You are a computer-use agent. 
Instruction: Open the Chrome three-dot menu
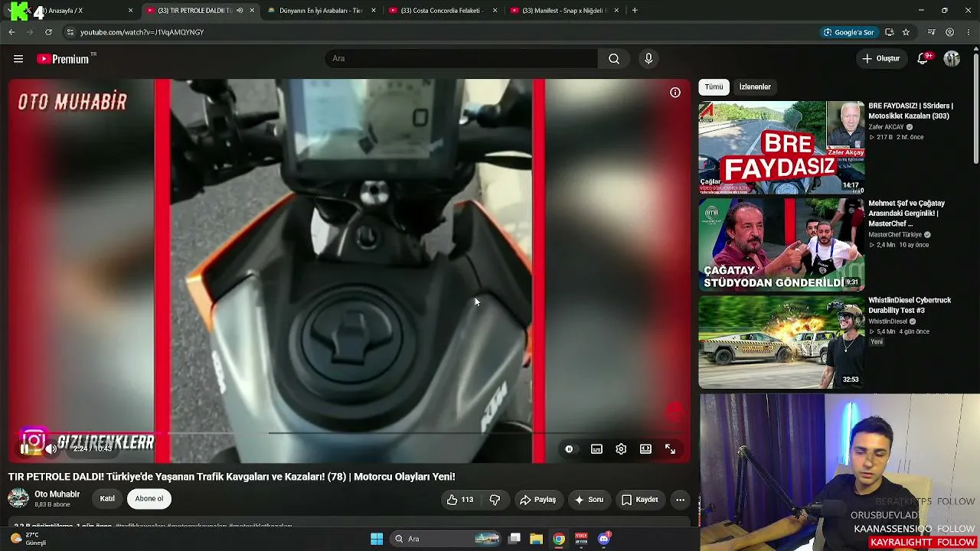click(969, 32)
